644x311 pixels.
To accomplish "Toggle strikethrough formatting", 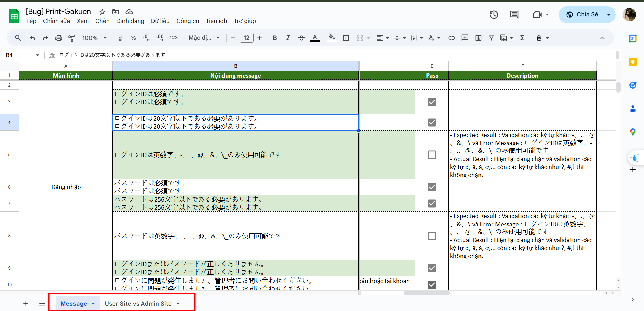I will [x=301, y=38].
